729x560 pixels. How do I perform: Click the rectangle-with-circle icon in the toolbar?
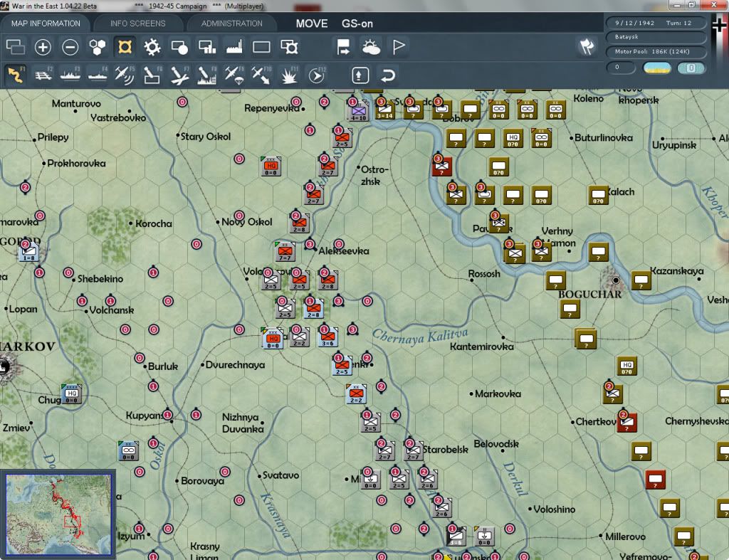[179, 47]
